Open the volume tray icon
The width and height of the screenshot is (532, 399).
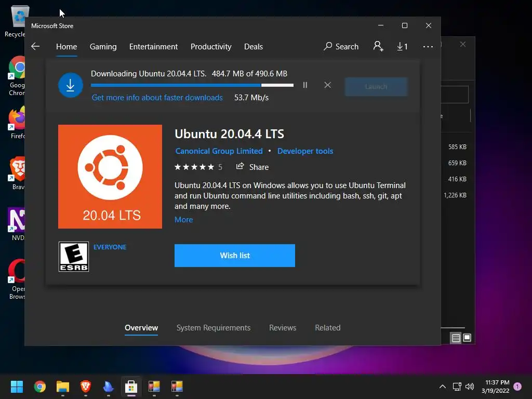[x=470, y=387]
